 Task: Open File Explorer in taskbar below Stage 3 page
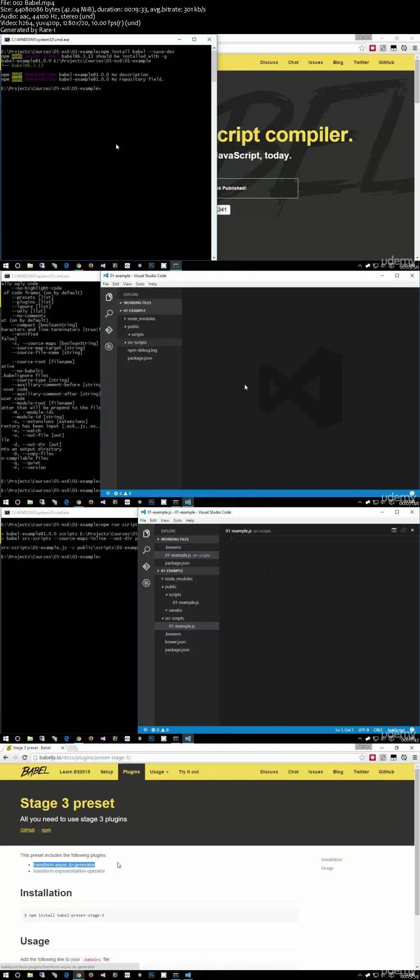30,975
